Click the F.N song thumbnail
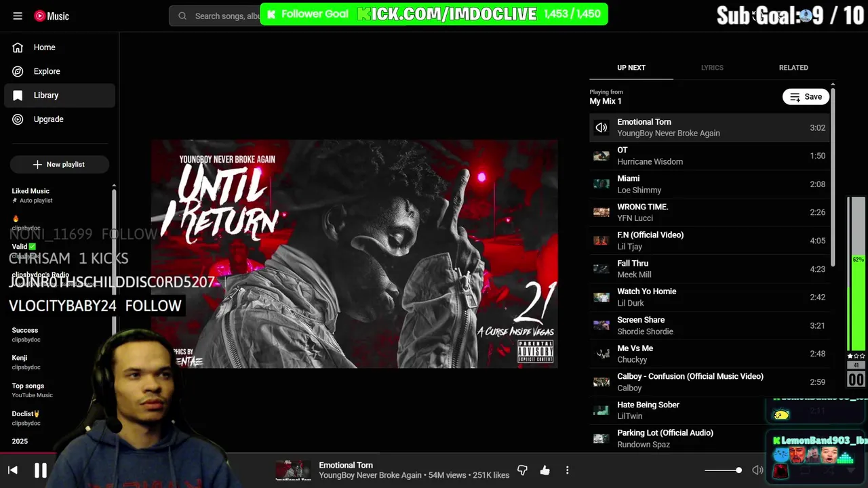The width and height of the screenshot is (868, 488). click(x=601, y=241)
